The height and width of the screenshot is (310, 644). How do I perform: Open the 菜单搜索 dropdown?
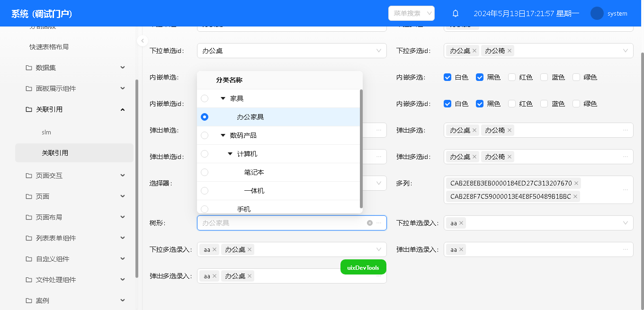[411, 14]
